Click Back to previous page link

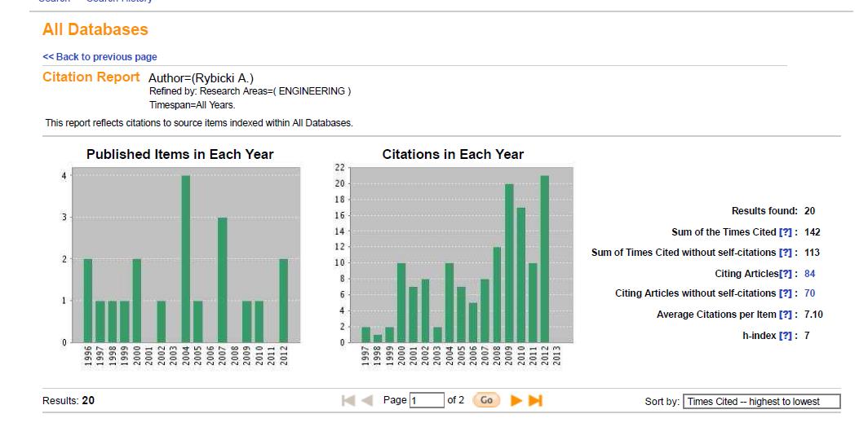coord(100,57)
